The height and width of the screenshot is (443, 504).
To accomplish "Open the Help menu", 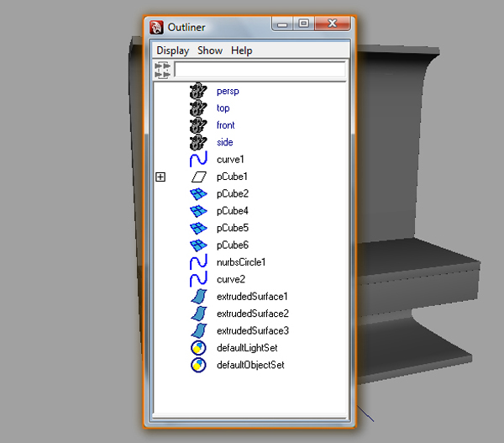I will tap(242, 50).
